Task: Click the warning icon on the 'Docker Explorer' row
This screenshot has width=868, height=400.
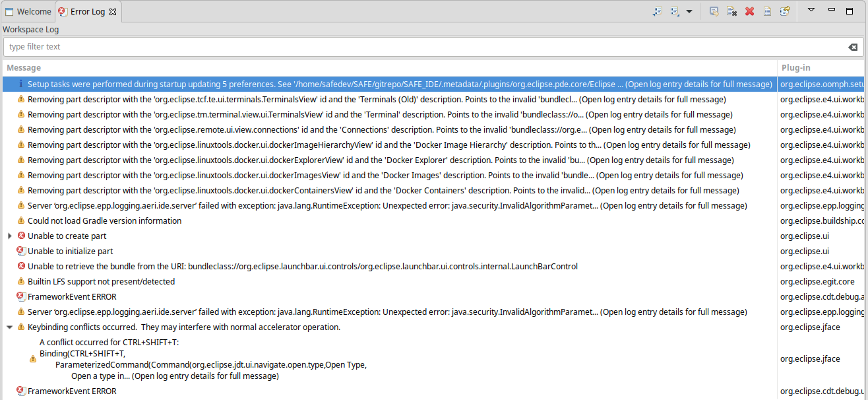Action: click(21, 160)
